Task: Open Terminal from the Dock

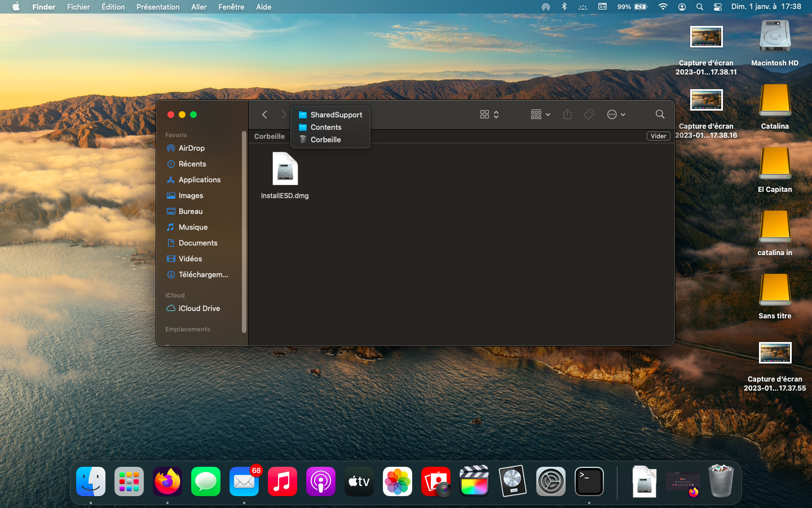Action: coord(589,482)
